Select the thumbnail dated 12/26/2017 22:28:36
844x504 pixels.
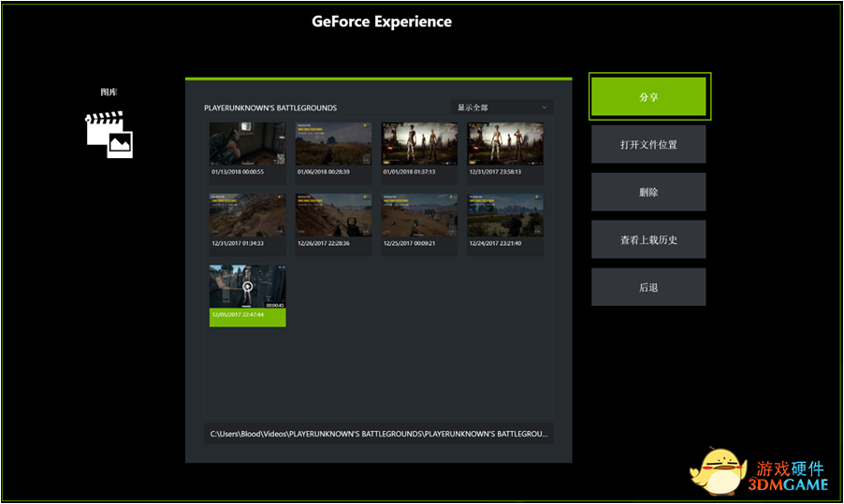coord(333,215)
